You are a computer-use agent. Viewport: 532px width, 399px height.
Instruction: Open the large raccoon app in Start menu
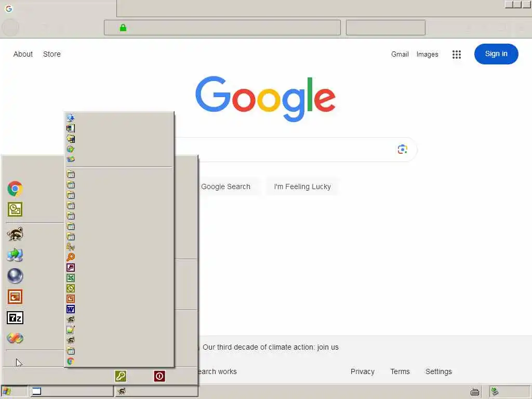[15, 234]
